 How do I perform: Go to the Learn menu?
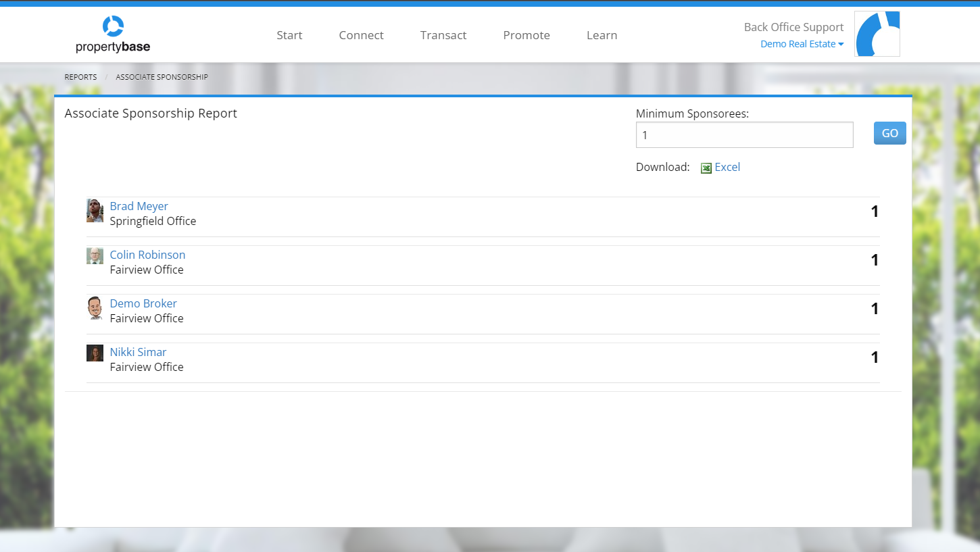click(x=602, y=35)
